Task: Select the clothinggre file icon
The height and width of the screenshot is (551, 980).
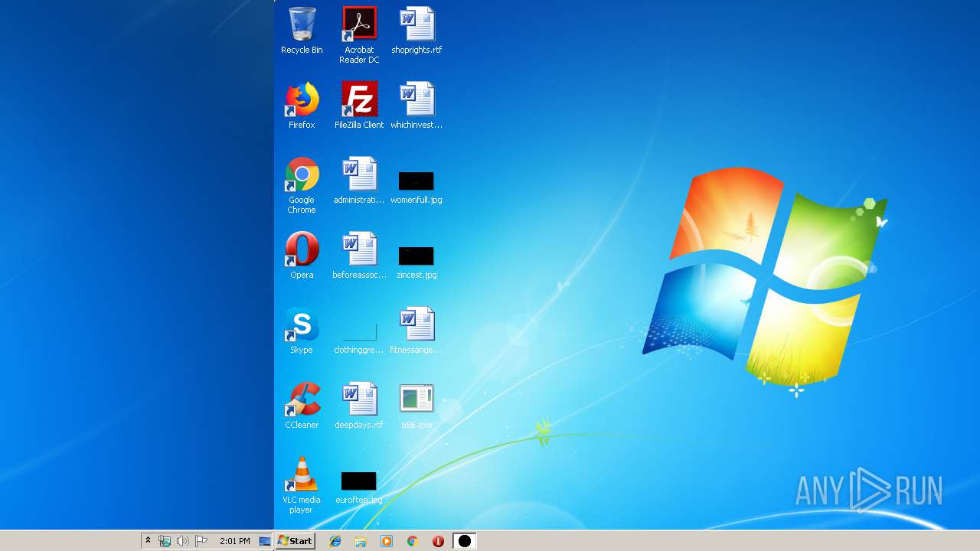Action: click(x=359, y=337)
